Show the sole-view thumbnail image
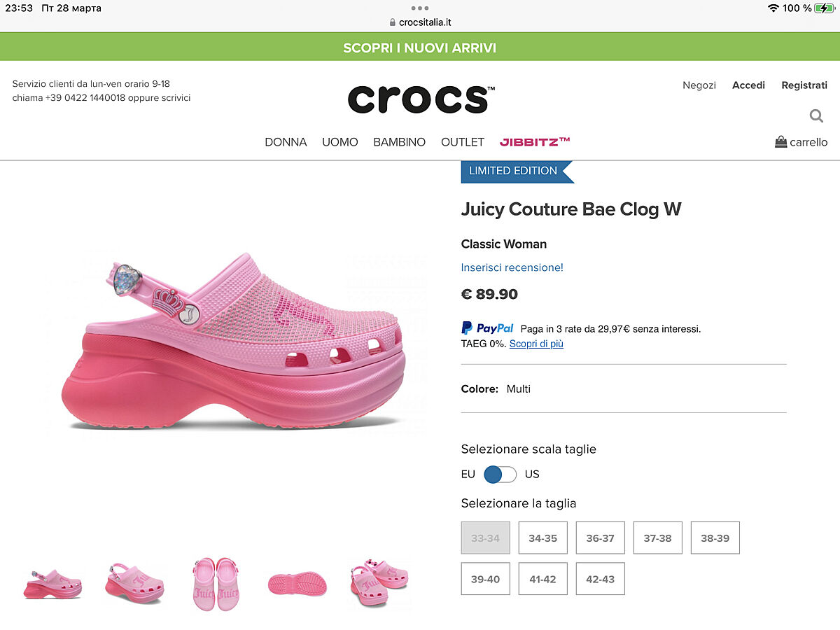 pyautogui.click(x=297, y=584)
